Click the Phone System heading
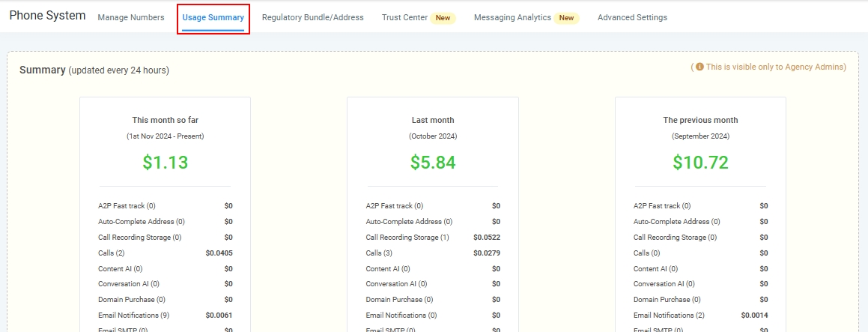 pos(47,16)
